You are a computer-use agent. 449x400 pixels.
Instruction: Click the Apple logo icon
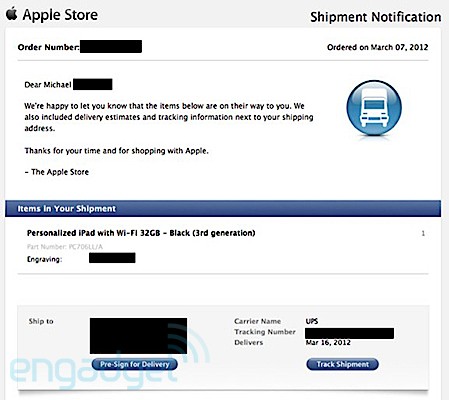[11, 14]
